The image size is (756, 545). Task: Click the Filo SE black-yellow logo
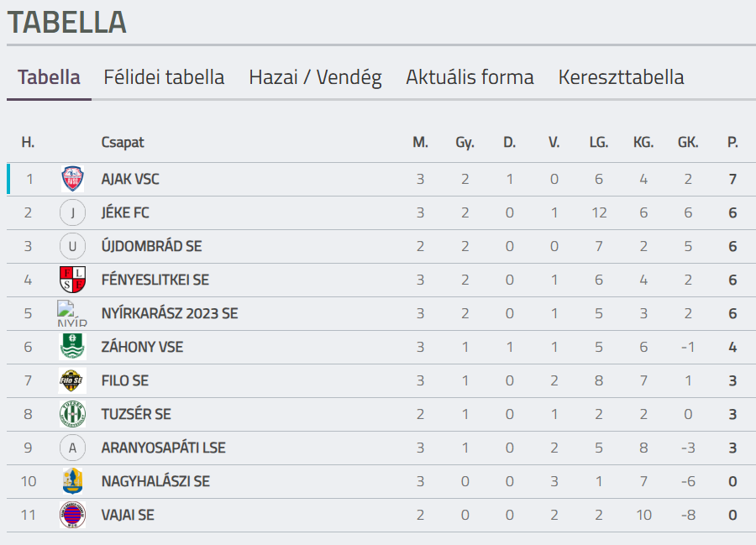[72, 380]
